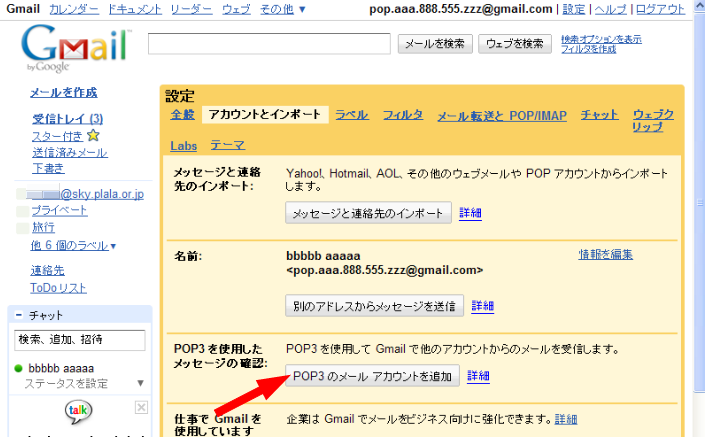The width and height of the screenshot is (705, 437).
Task: Open 受信トレイ (3) inbox
Action: click(67, 119)
